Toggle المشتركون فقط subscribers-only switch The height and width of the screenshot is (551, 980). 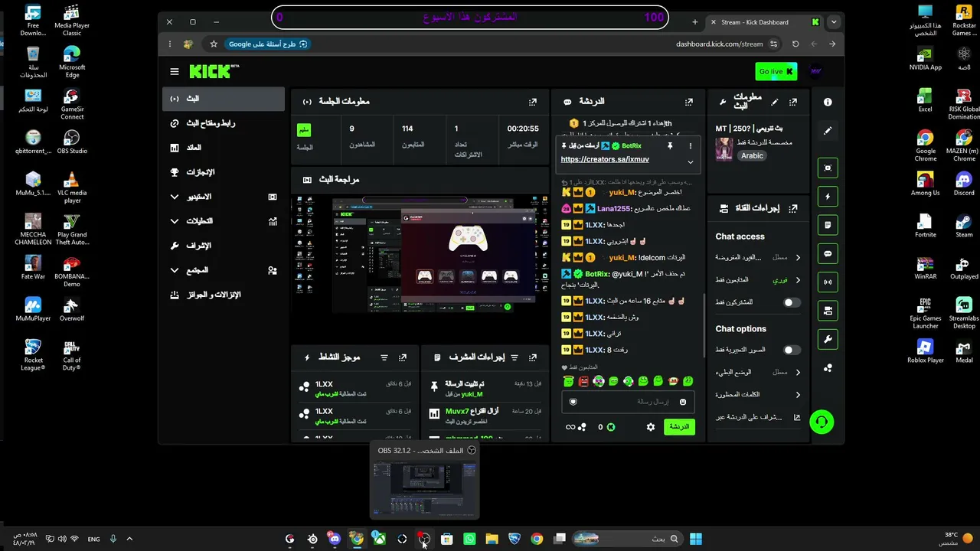(792, 302)
